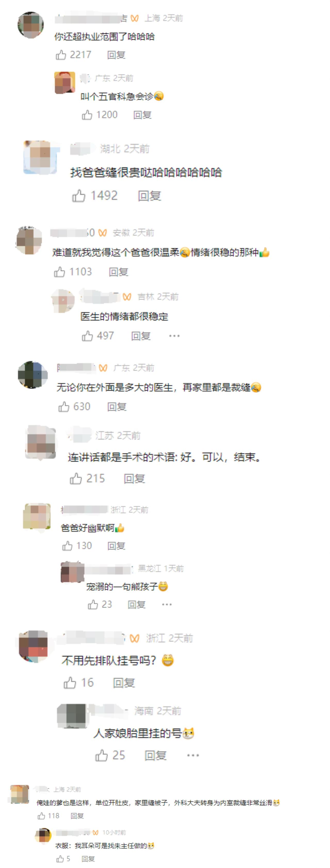330x868 pixels.
Task: Reply to 连讲话都是手术的术语 comment
Action: (134, 479)
